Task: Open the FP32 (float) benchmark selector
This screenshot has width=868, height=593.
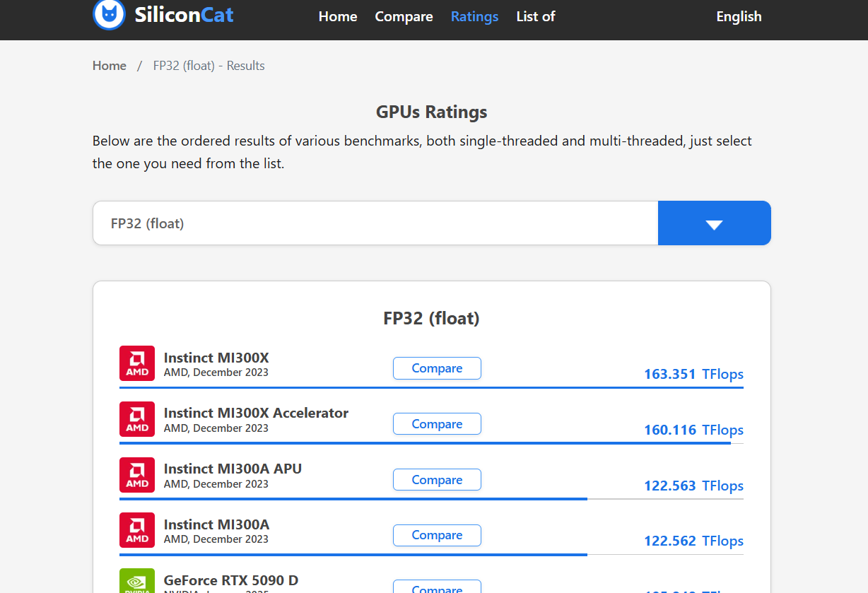Action: [x=375, y=223]
